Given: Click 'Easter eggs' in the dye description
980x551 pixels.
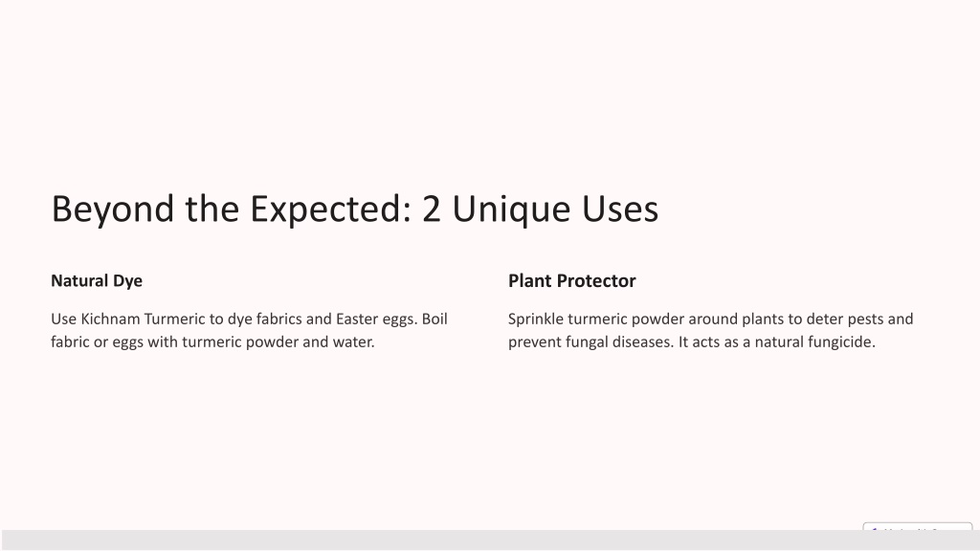Looking at the screenshot, I should 375,320.
